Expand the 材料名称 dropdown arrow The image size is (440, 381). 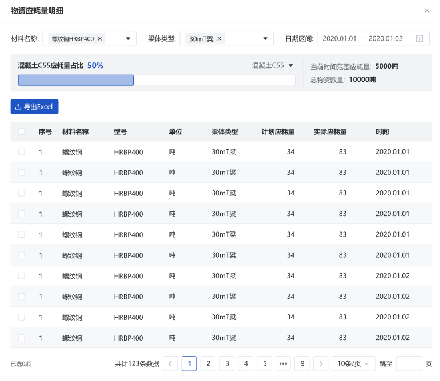[128, 39]
